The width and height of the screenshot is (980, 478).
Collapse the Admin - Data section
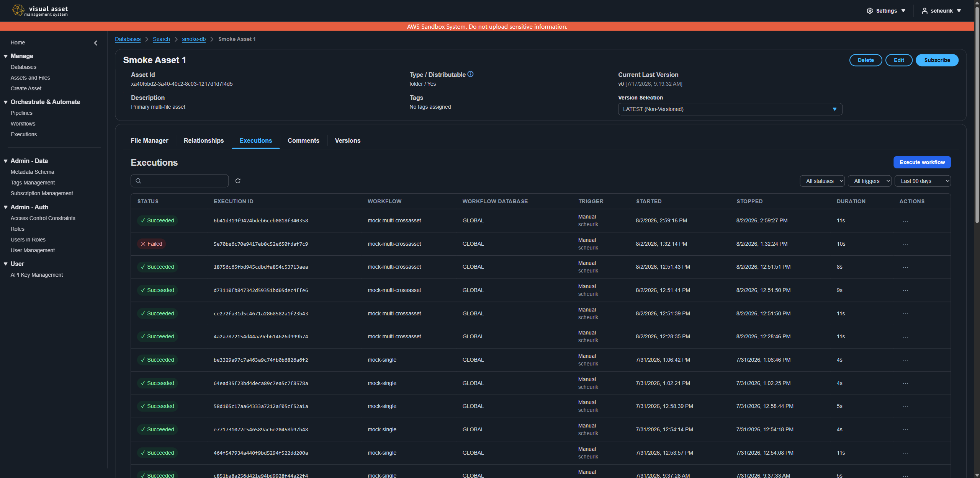tap(6, 161)
